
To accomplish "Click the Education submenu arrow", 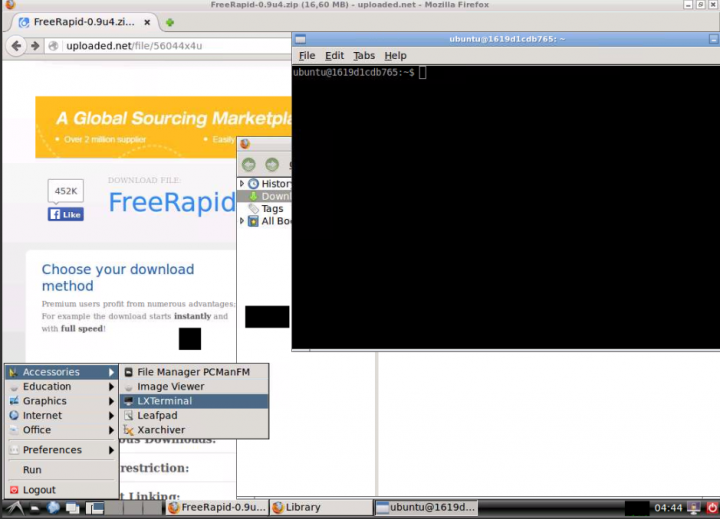I will coord(111,387).
